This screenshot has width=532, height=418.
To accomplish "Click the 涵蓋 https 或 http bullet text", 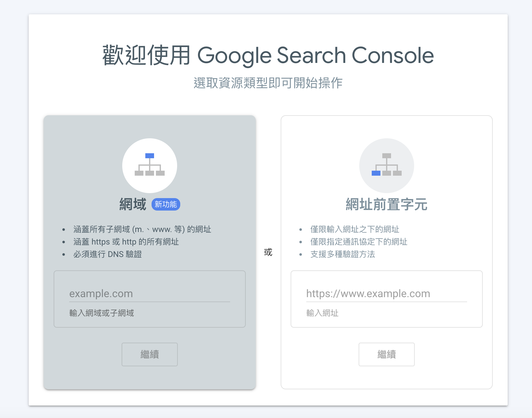I will tap(126, 242).
